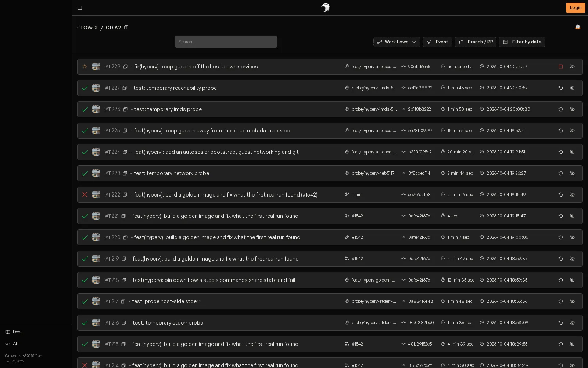Open branch main on pipeline #11222
588x368 pixels.
[356, 195]
